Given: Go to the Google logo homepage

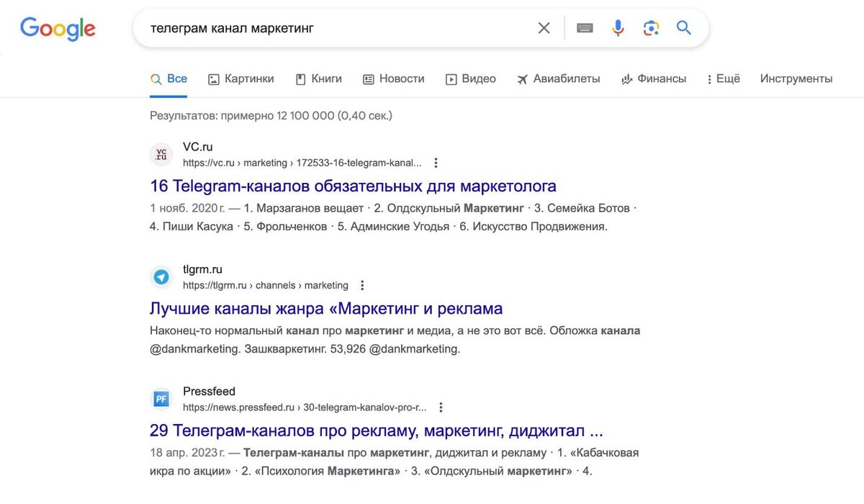Looking at the screenshot, I should click(x=58, y=29).
